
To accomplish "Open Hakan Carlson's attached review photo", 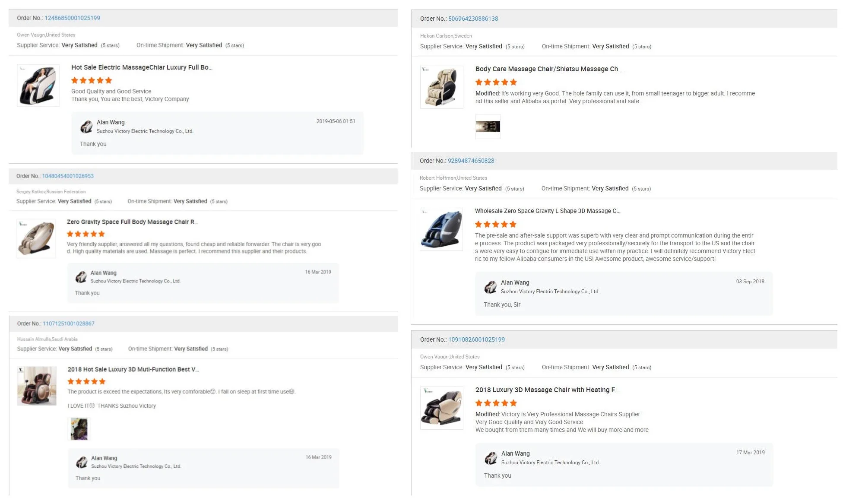I will tap(488, 127).
